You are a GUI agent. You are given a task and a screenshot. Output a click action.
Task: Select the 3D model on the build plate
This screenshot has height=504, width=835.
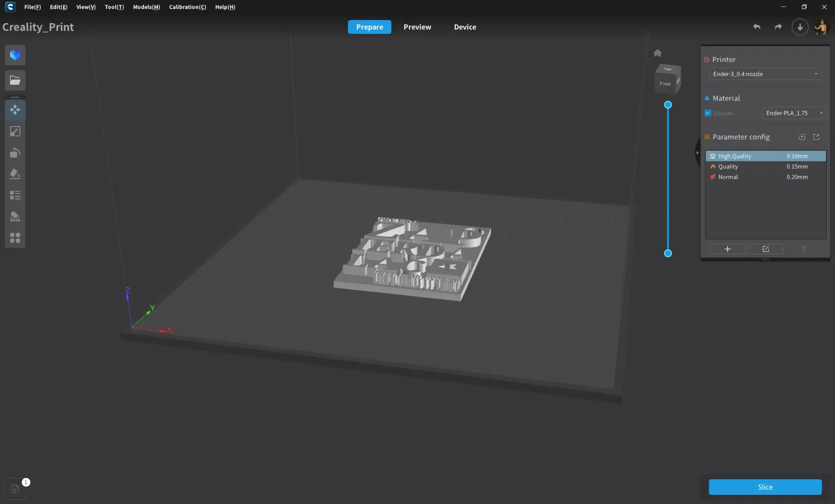(x=412, y=259)
